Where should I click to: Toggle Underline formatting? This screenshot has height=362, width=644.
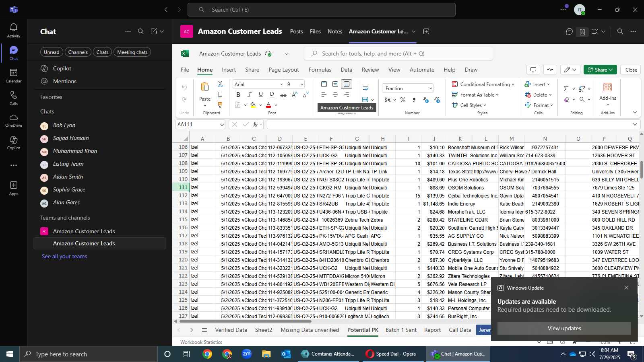tap(260, 95)
